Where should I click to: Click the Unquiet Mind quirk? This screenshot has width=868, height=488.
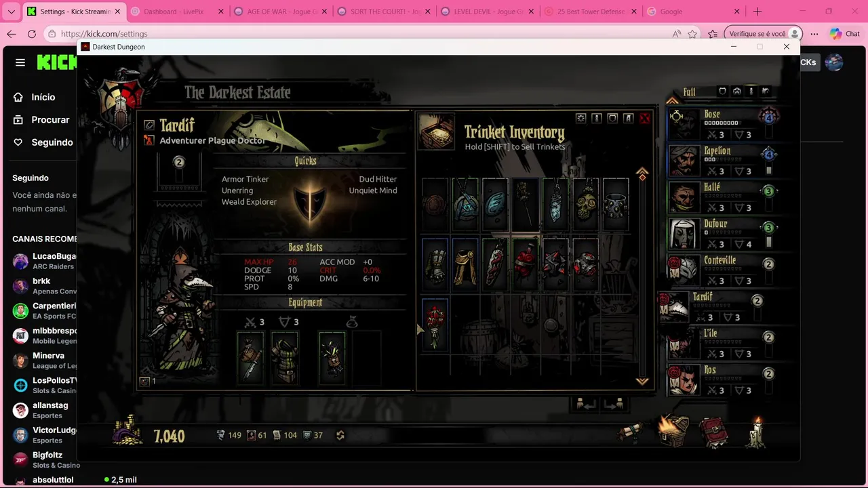click(373, 190)
